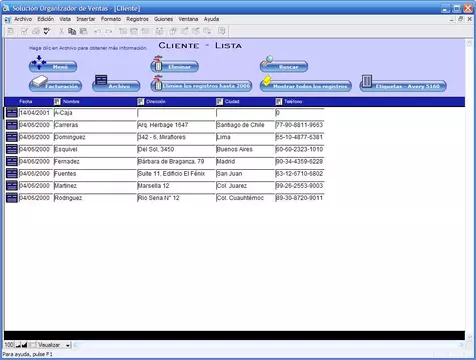Print labels with Etiquetas - Avery 5160
This screenshot has height=360, width=476.
pyautogui.click(x=403, y=84)
